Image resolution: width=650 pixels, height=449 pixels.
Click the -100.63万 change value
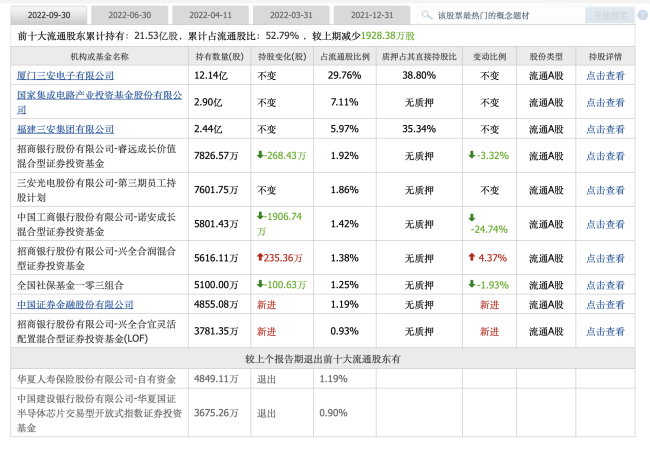281,285
